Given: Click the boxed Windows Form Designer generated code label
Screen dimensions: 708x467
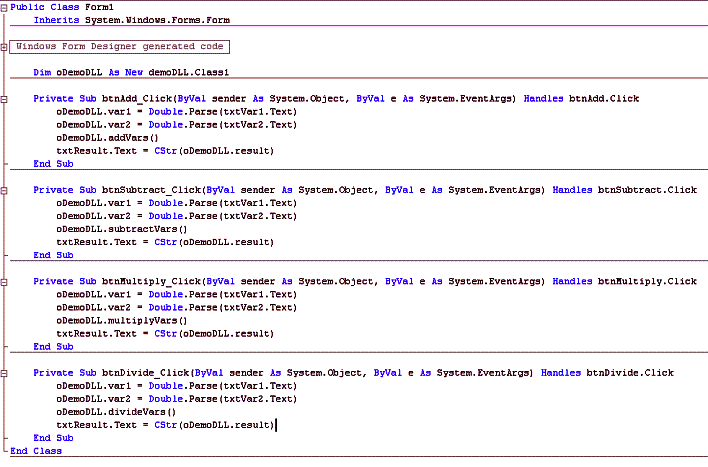Looking at the screenshot, I should pyautogui.click(x=120, y=47).
